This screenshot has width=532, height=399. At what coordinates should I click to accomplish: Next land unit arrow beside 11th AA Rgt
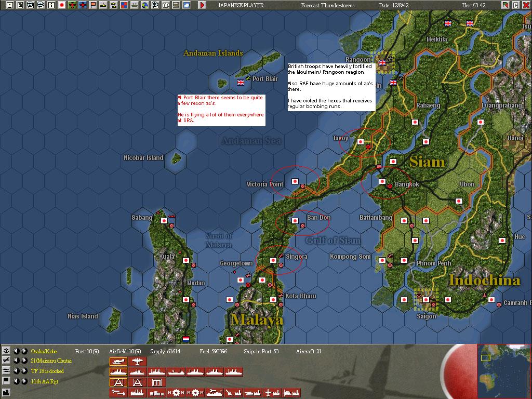[24, 381]
